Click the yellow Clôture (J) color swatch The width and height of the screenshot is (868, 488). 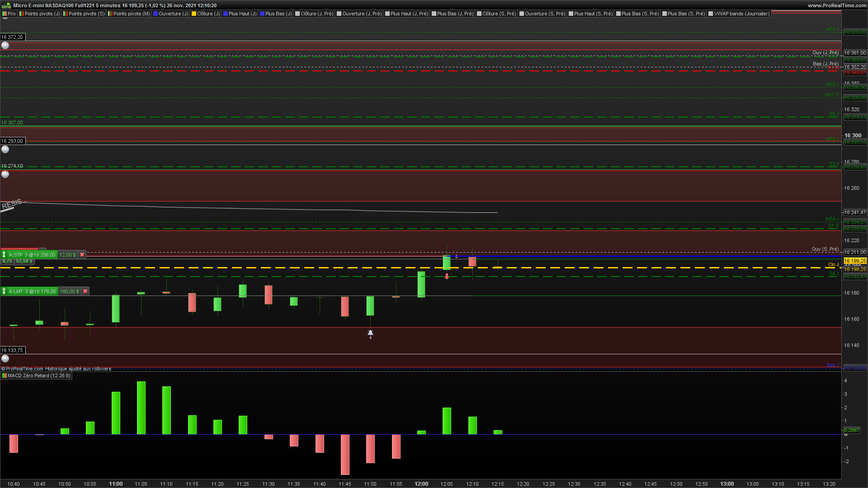pos(194,14)
